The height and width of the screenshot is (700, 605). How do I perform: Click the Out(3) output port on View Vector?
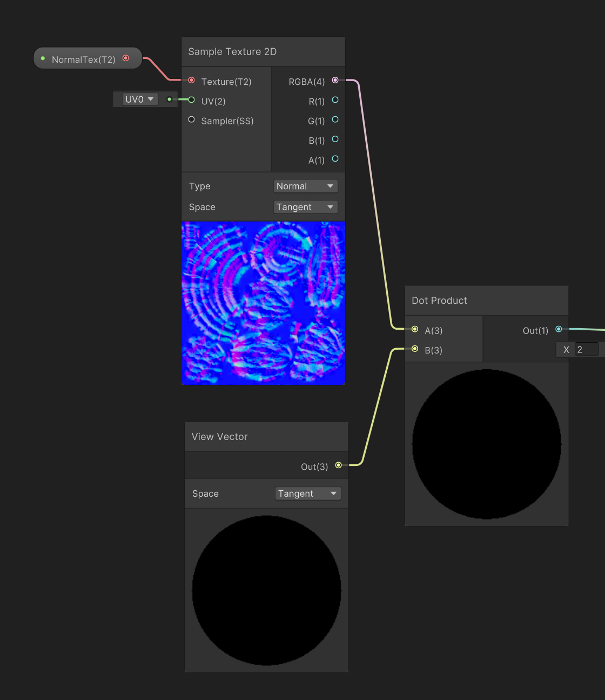click(x=338, y=465)
